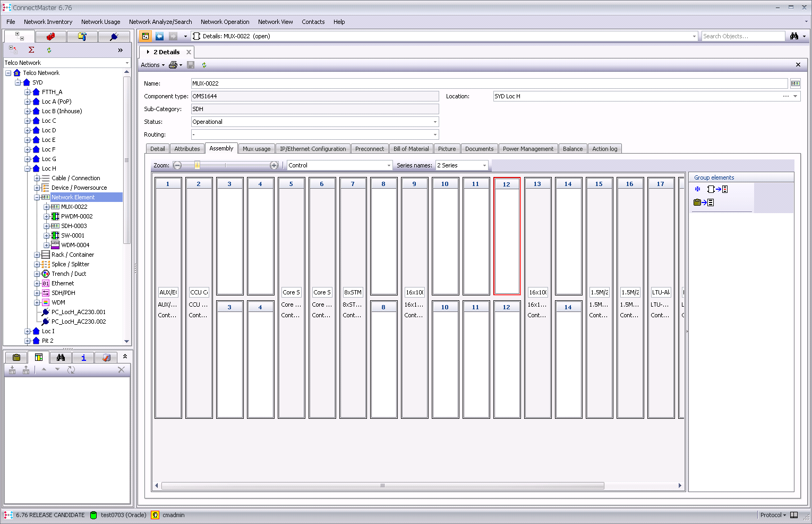Open the Actions dropdown menu
The width and height of the screenshot is (812, 524).
(x=152, y=65)
